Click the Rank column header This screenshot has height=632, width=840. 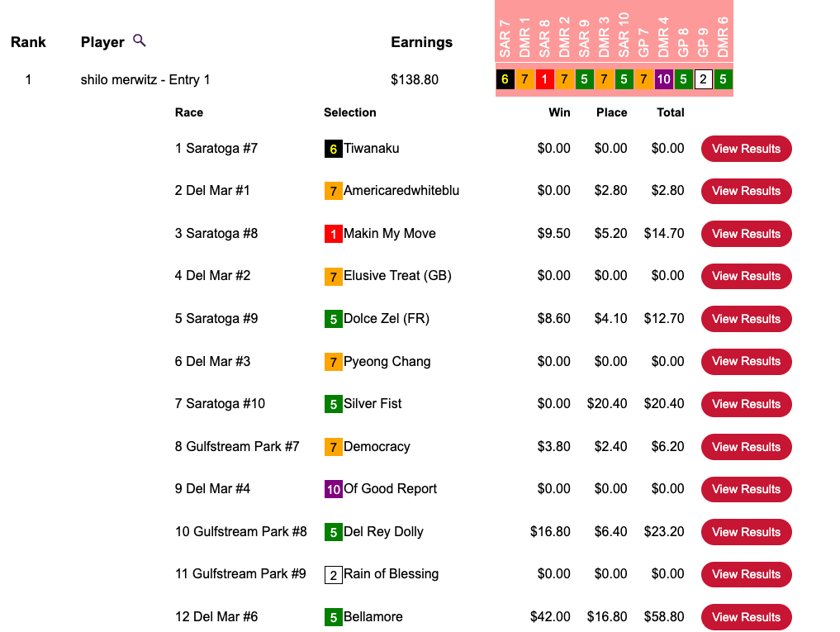point(28,42)
